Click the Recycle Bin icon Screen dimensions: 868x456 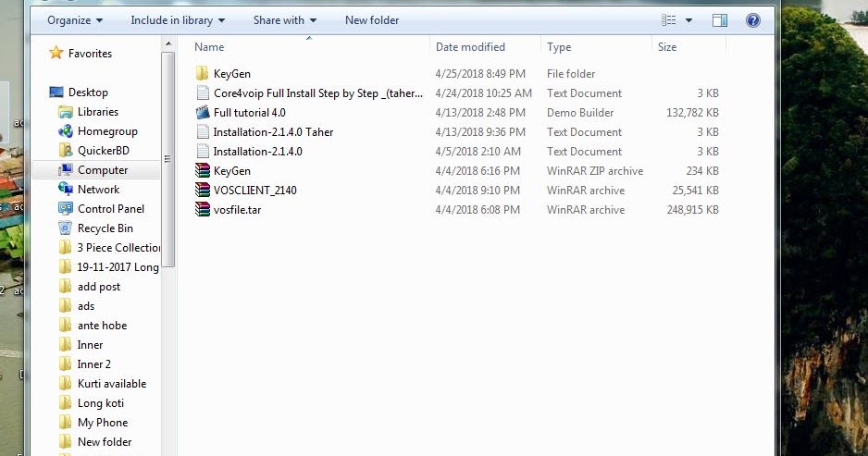(66, 228)
